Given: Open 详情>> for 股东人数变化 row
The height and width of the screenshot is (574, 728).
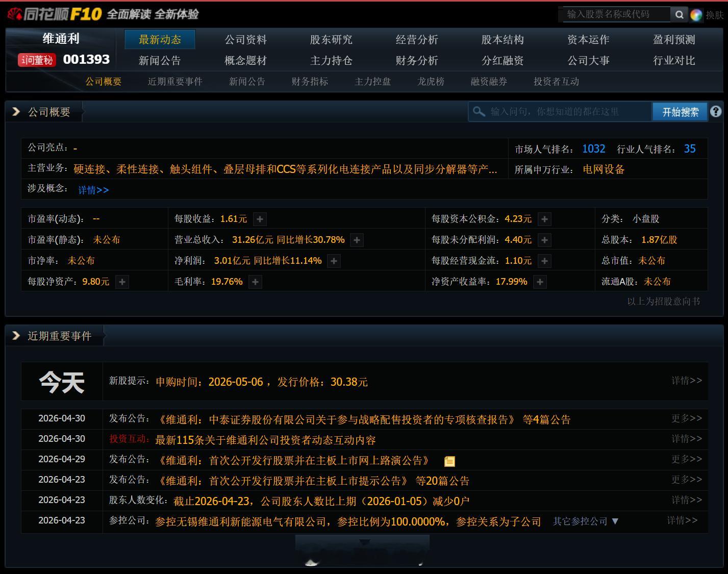Looking at the screenshot, I should (687, 500).
